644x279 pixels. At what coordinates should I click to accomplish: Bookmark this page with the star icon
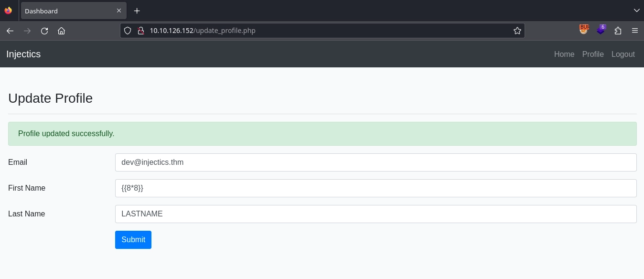point(517,31)
